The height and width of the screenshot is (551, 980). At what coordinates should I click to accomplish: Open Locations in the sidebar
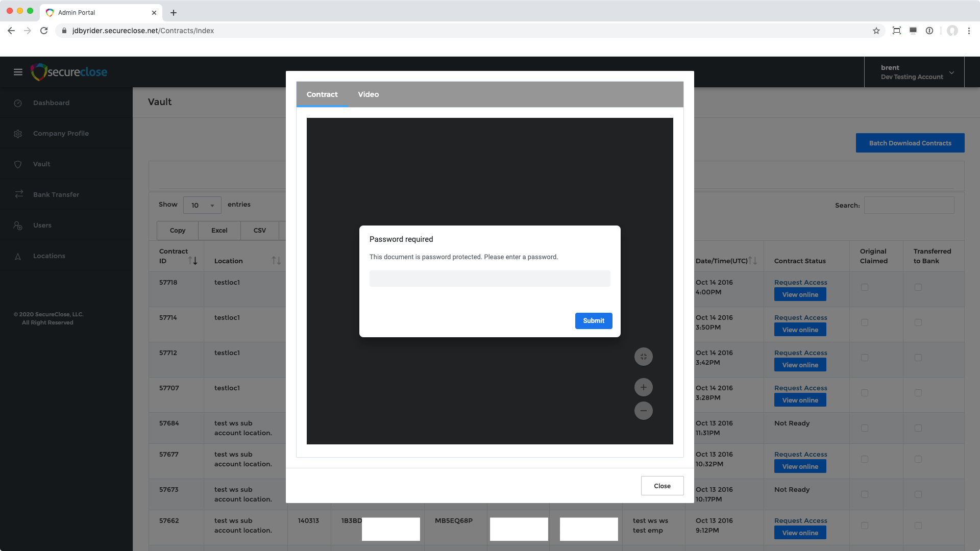[49, 256]
